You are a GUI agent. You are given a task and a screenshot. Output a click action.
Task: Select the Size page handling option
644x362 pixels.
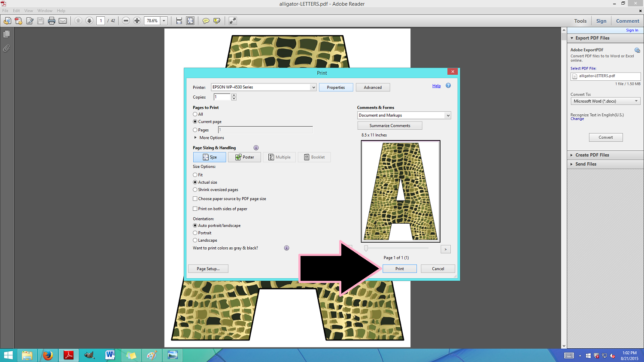click(210, 157)
